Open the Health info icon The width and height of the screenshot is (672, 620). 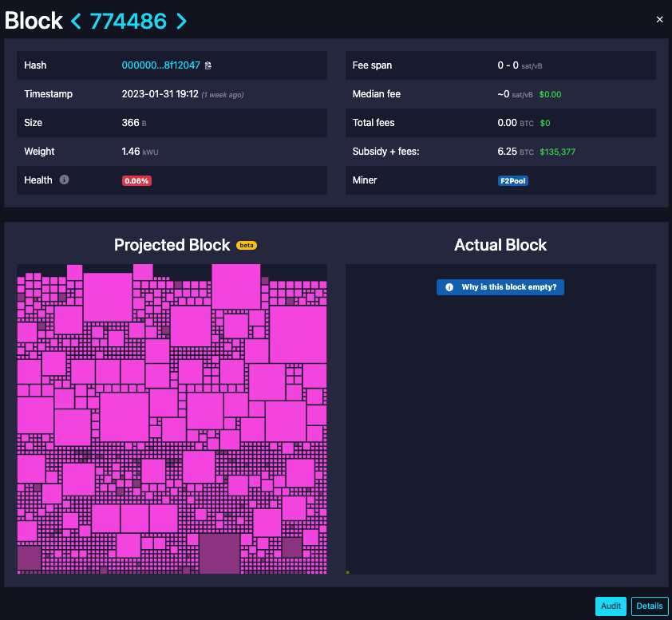64,180
